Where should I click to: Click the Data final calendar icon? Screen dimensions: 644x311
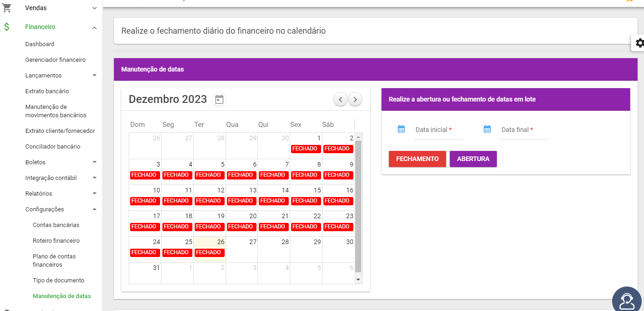click(x=487, y=129)
